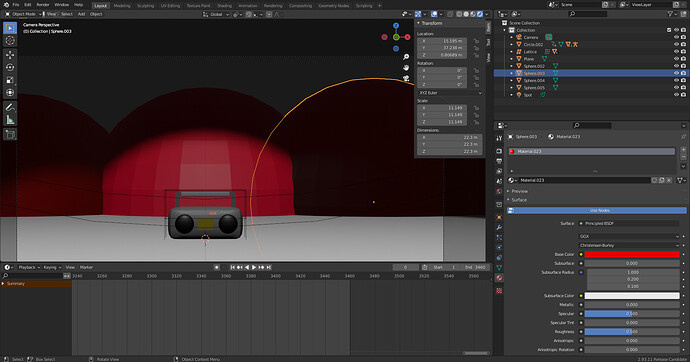Expand the Camera item in outliner
The height and width of the screenshot is (362, 690).
click(x=511, y=37)
